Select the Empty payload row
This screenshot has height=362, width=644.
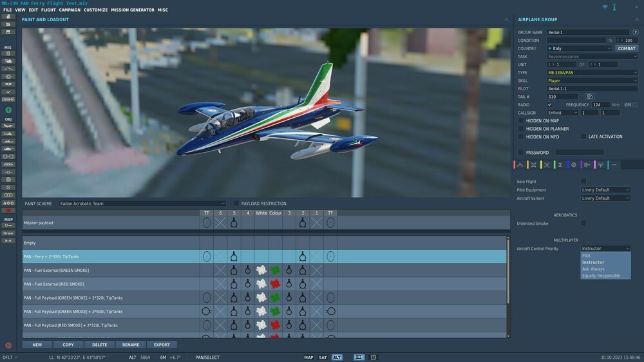coord(265,243)
